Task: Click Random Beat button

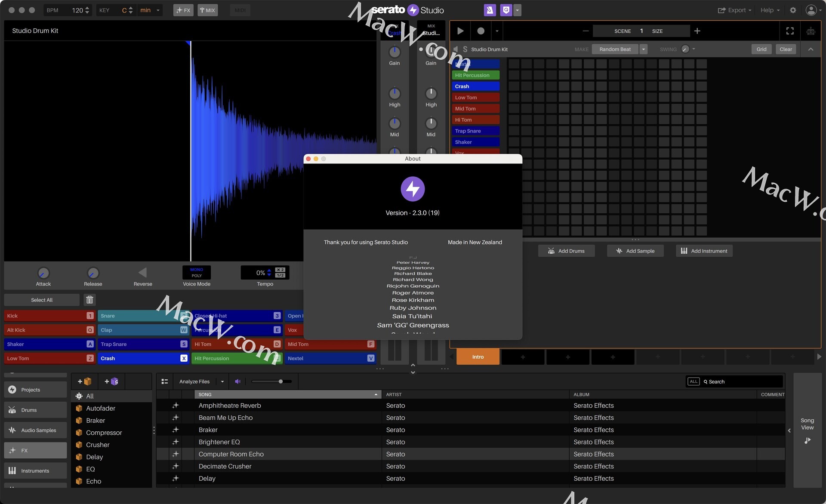Action: coord(615,49)
